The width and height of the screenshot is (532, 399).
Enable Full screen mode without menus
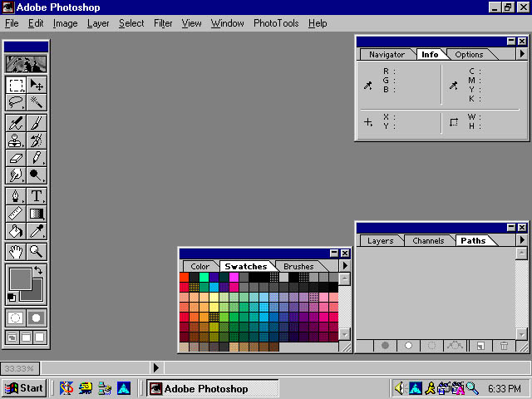tap(40, 337)
